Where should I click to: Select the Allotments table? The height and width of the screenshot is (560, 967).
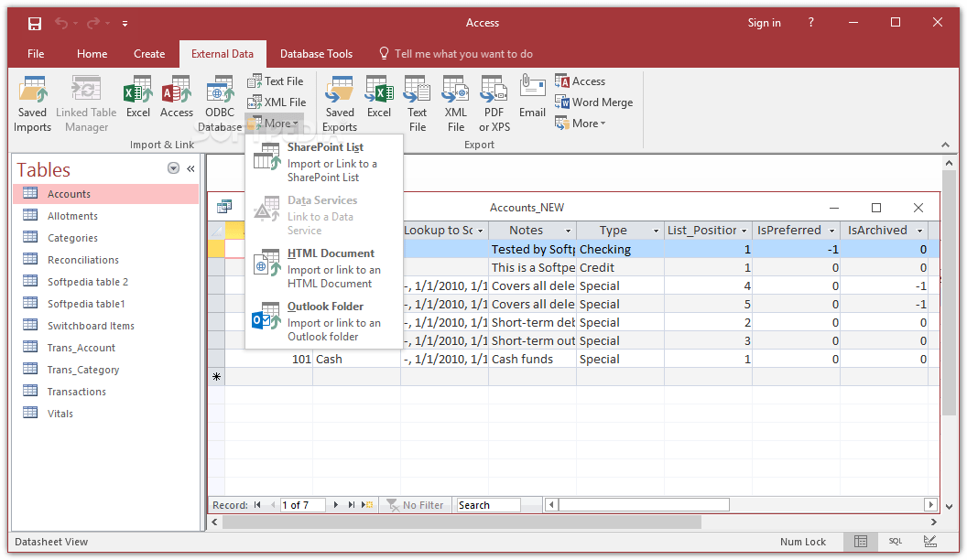click(x=106, y=216)
